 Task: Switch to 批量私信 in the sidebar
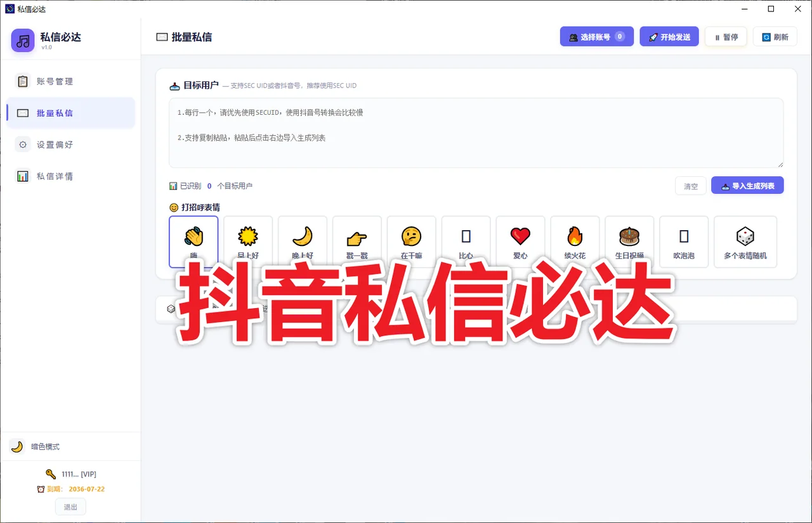point(70,113)
